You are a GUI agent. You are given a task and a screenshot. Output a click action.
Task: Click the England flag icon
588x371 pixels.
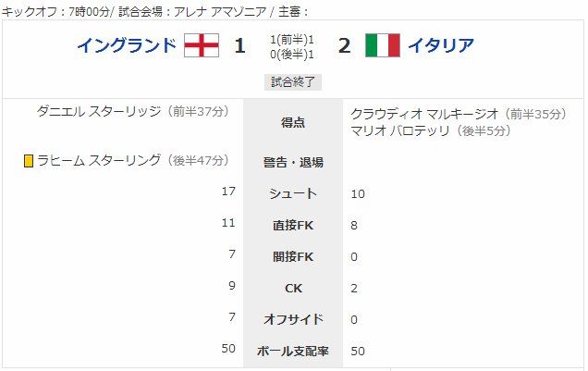pos(202,45)
